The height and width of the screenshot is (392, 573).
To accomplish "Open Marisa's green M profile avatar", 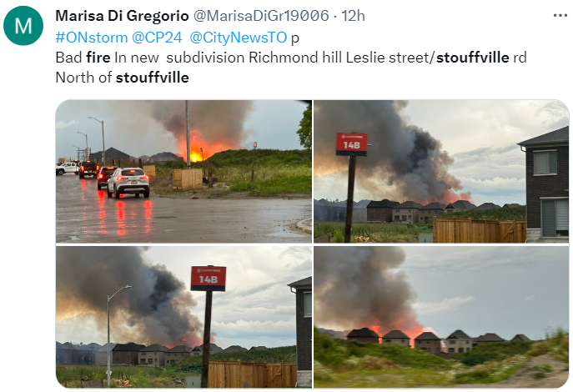I will point(23,26).
